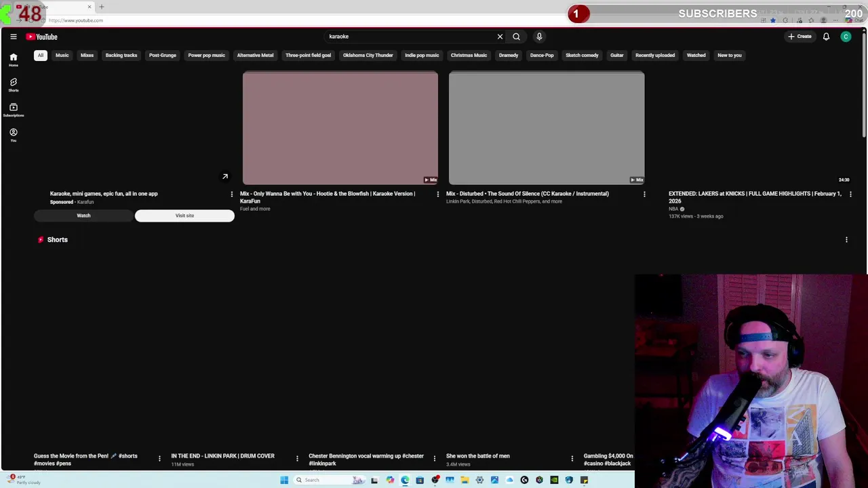Filter by Backing tracks
The width and height of the screenshot is (868, 488).
point(121,56)
